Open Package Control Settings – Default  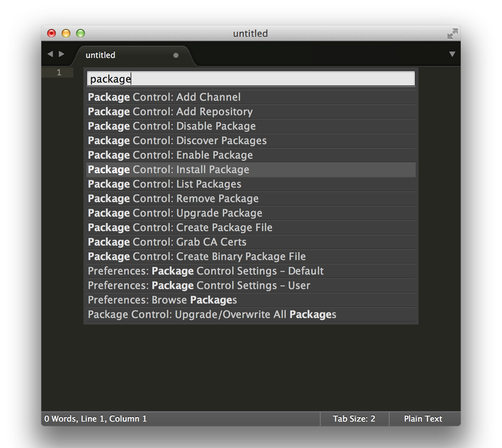(251, 271)
